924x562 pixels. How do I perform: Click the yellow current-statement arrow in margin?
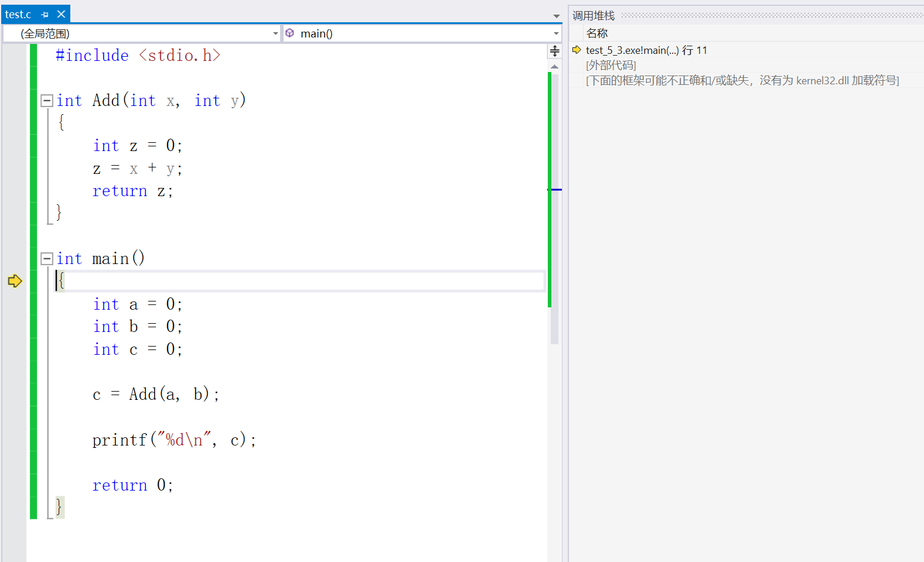click(x=15, y=281)
